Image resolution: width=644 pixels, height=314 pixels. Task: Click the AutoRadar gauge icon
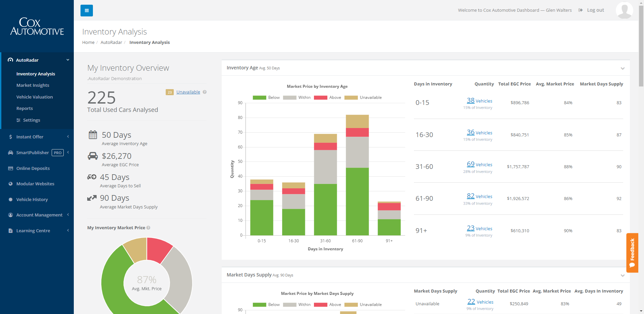click(10, 60)
